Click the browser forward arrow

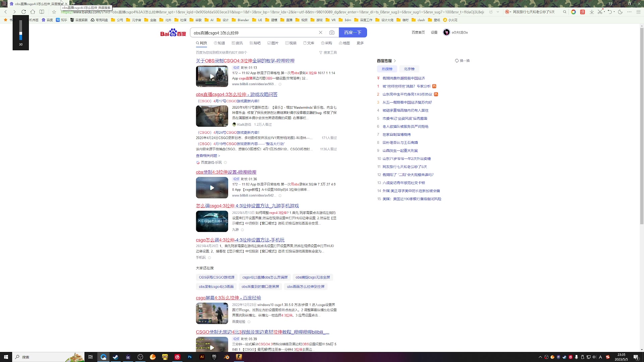pyautogui.click(x=14, y=12)
